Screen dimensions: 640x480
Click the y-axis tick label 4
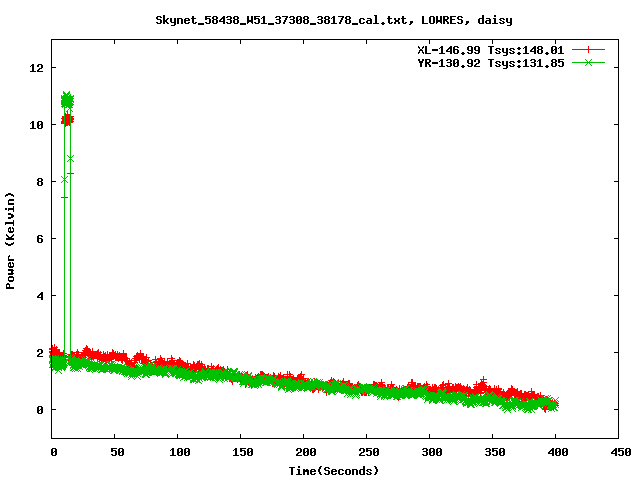[40, 296]
